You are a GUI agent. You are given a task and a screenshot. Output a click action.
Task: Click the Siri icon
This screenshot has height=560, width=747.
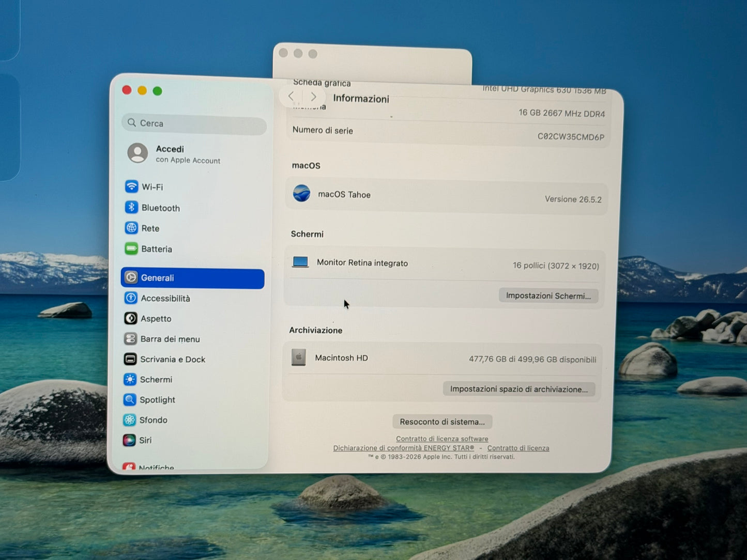[129, 440]
